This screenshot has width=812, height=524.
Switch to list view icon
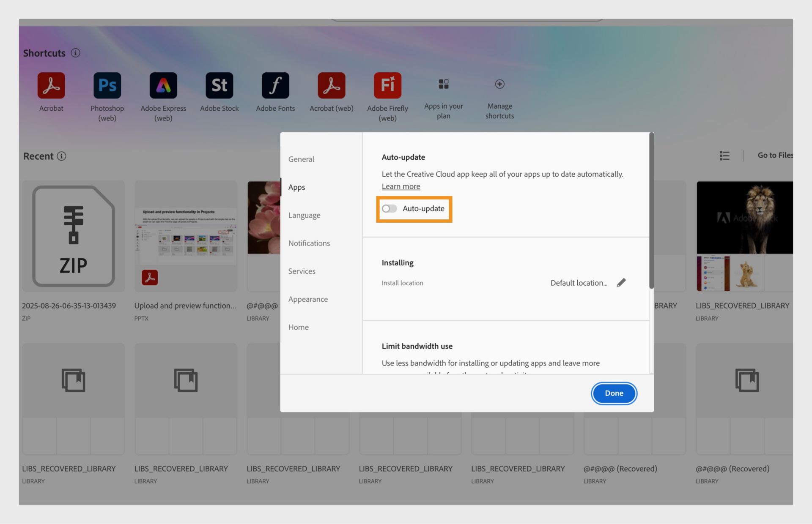click(x=724, y=156)
